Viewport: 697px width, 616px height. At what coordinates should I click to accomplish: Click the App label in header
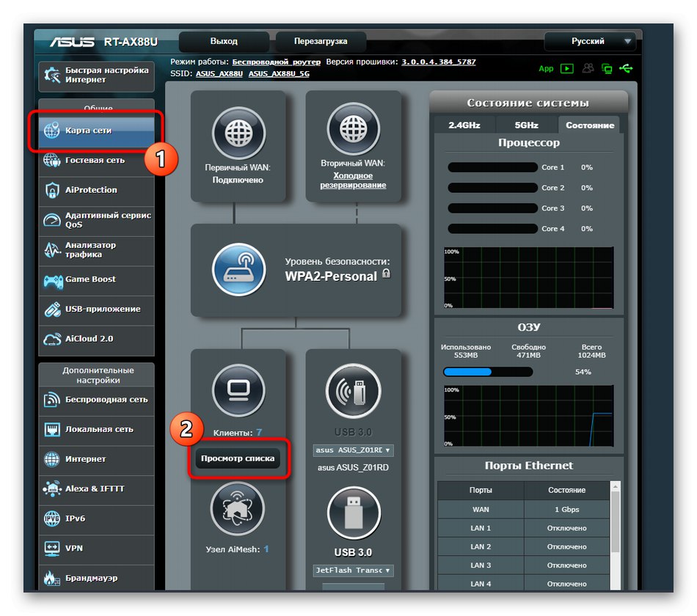[x=546, y=68]
